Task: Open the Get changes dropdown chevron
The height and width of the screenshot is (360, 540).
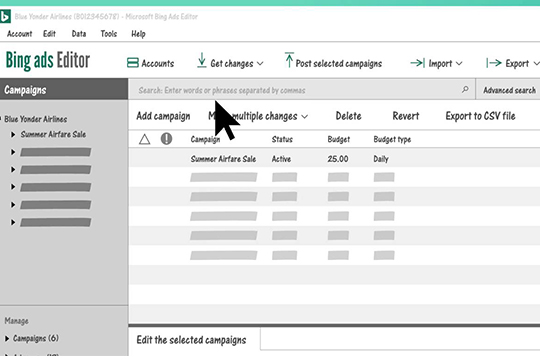Action: [x=260, y=64]
